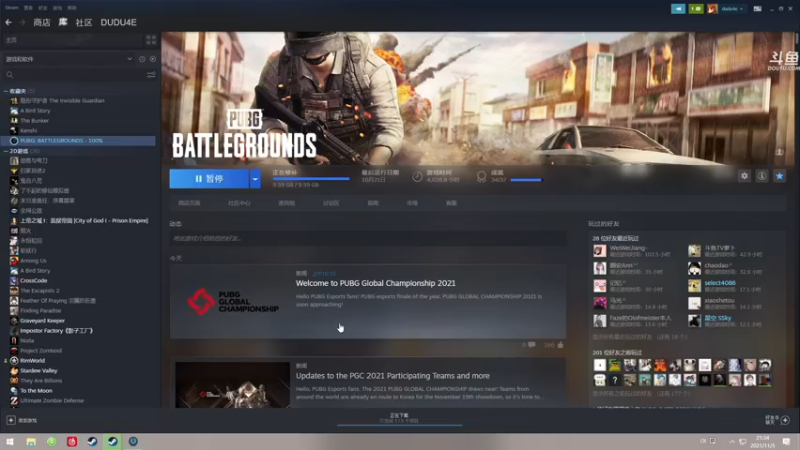Image resolution: width=800 pixels, height=450 pixels.
Task: Open PUBG settings gear icon
Action: click(x=744, y=176)
